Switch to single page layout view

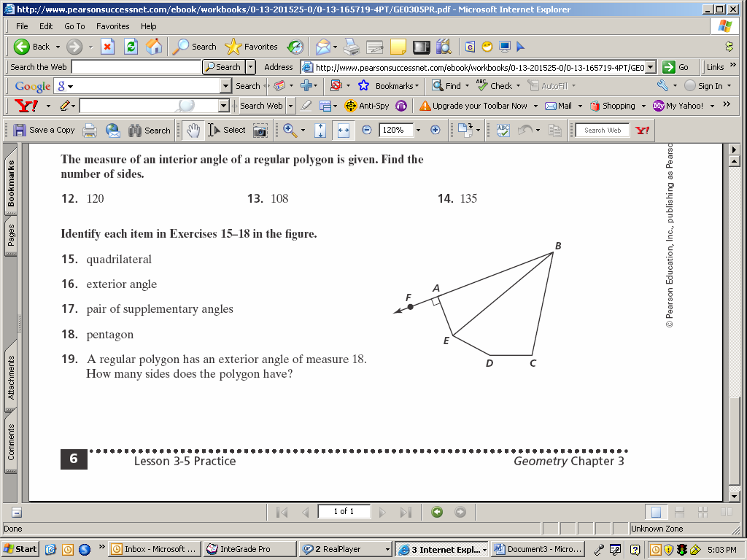[x=656, y=512]
